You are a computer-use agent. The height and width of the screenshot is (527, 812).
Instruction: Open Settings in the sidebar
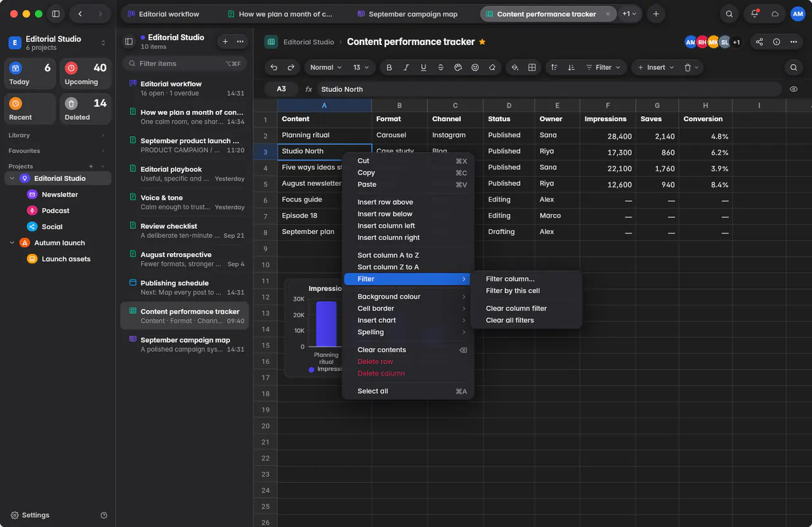(30, 515)
